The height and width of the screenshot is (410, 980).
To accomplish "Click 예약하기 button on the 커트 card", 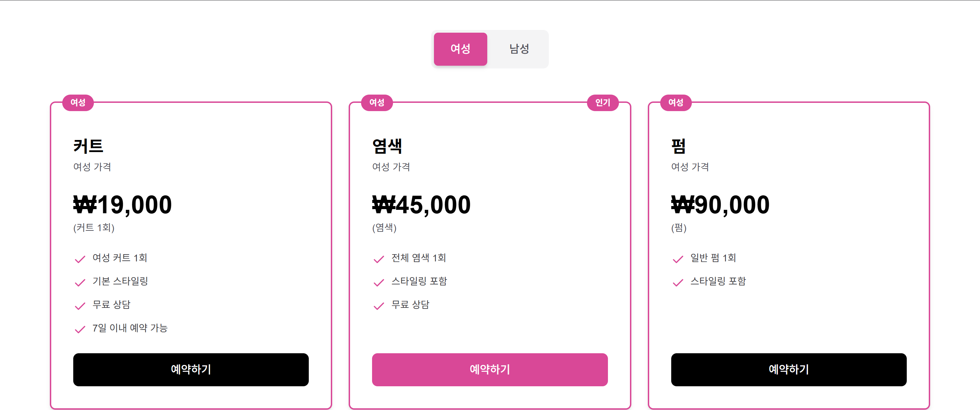I will pyautogui.click(x=190, y=369).
